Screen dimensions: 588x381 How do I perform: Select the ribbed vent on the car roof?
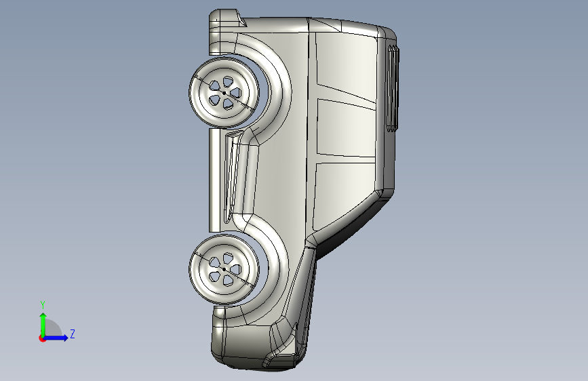tap(393, 89)
